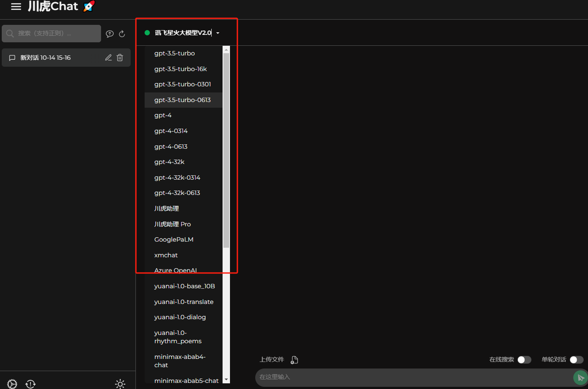Toggle light theme with sun icon
Screen dimensions: 588x389
coord(120,384)
